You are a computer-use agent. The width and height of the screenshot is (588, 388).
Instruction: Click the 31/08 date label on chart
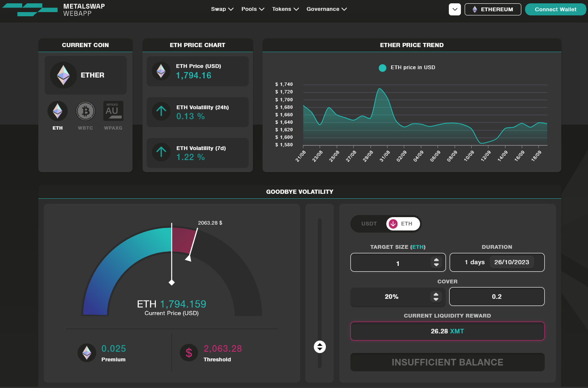point(385,156)
